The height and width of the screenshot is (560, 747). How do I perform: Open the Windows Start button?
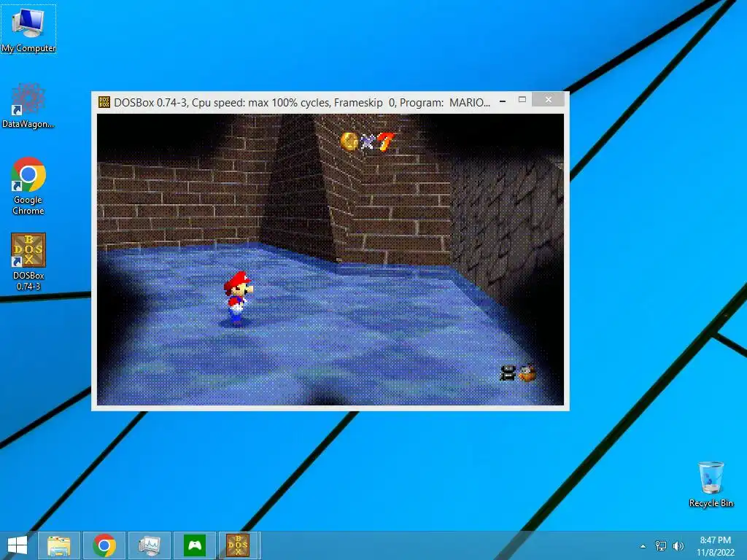coord(18,545)
